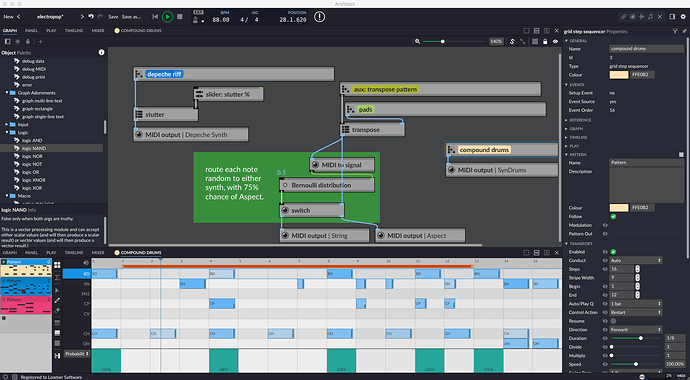Click the settings gear icon at top right

click(x=683, y=17)
